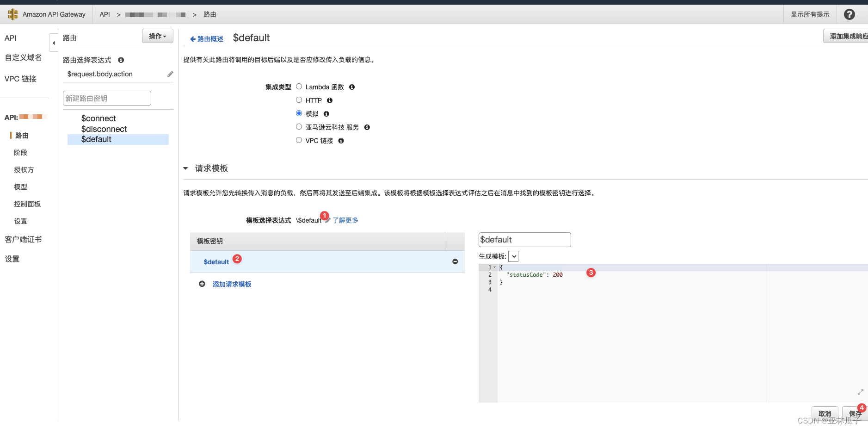Select the 模拟 integration type

[x=299, y=113]
